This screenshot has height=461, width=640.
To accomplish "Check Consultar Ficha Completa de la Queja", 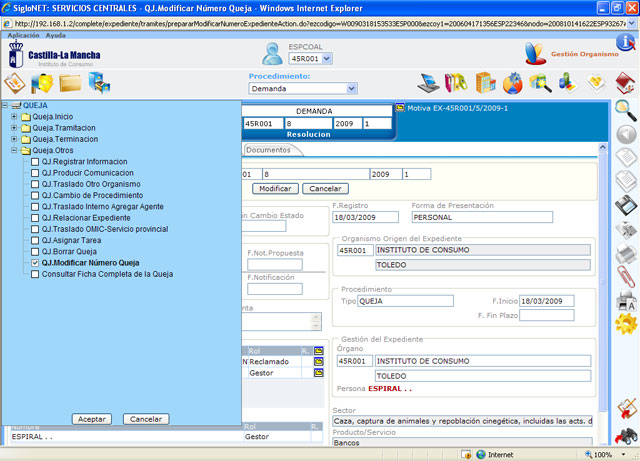I will coord(35,274).
